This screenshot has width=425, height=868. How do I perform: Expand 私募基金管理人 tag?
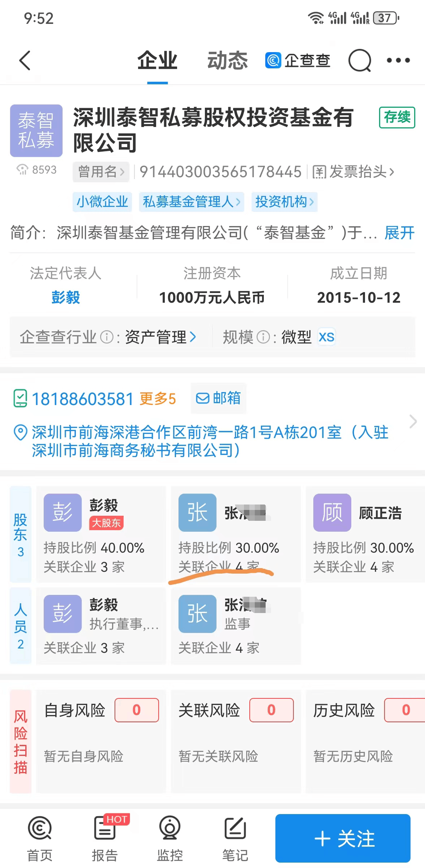(x=192, y=202)
